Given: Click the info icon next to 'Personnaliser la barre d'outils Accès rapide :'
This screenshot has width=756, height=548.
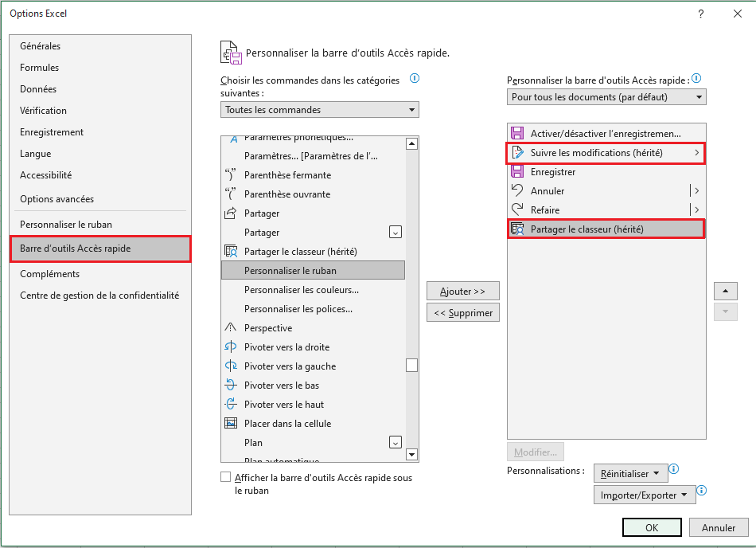Looking at the screenshot, I should coord(696,78).
